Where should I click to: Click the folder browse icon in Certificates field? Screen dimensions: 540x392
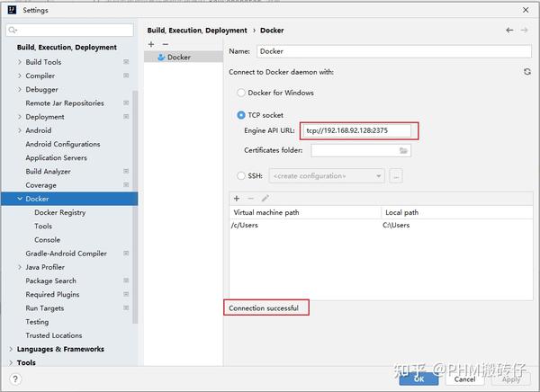point(403,150)
